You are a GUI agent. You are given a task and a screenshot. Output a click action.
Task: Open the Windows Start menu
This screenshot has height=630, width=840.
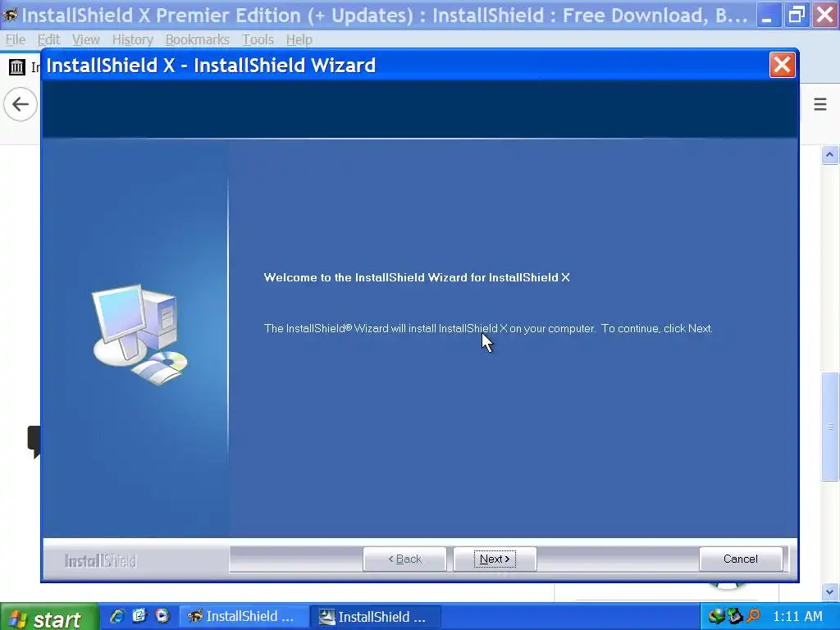[x=49, y=618]
